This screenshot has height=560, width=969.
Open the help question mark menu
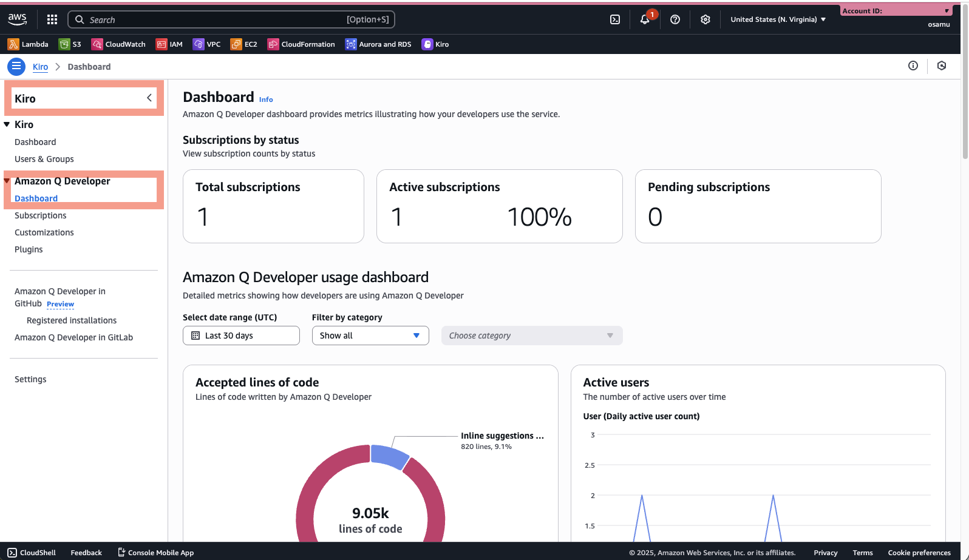pos(675,19)
